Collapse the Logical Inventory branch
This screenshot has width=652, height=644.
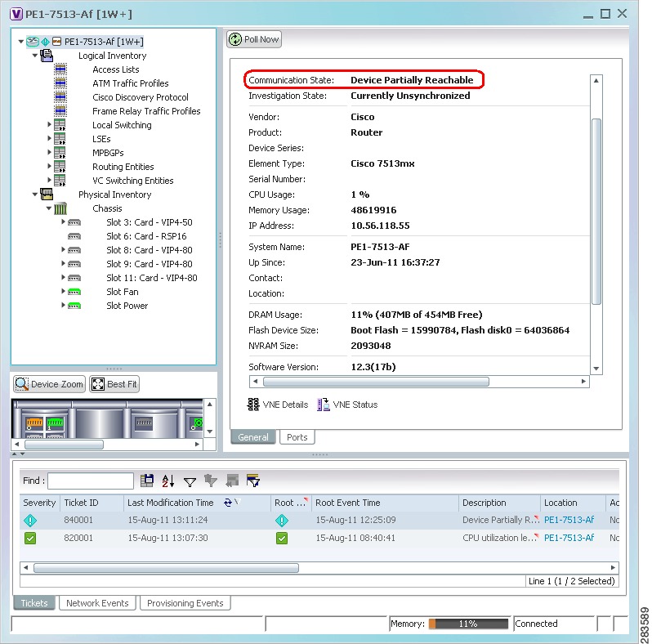(x=35, y=55)
